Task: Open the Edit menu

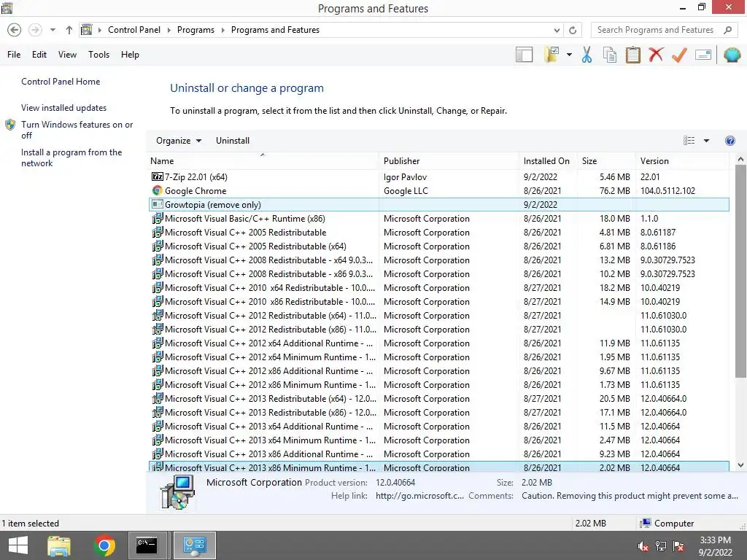Action: pyautogui.click(x=39, y=55)
